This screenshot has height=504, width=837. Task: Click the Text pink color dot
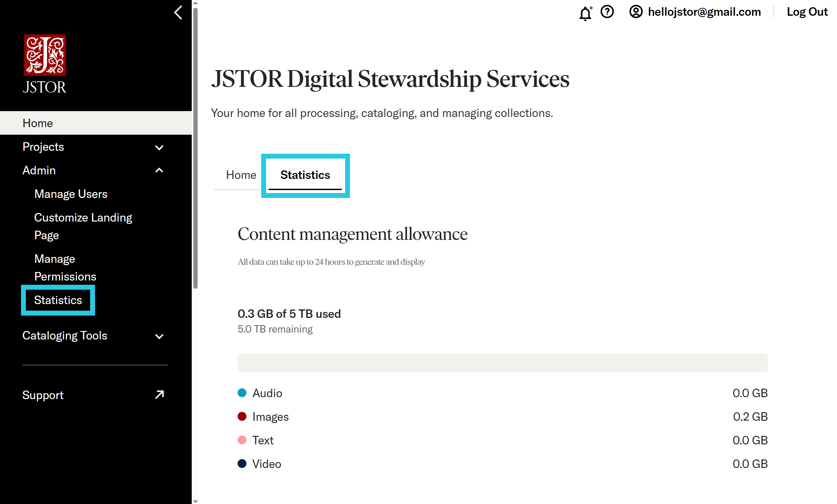242,440
